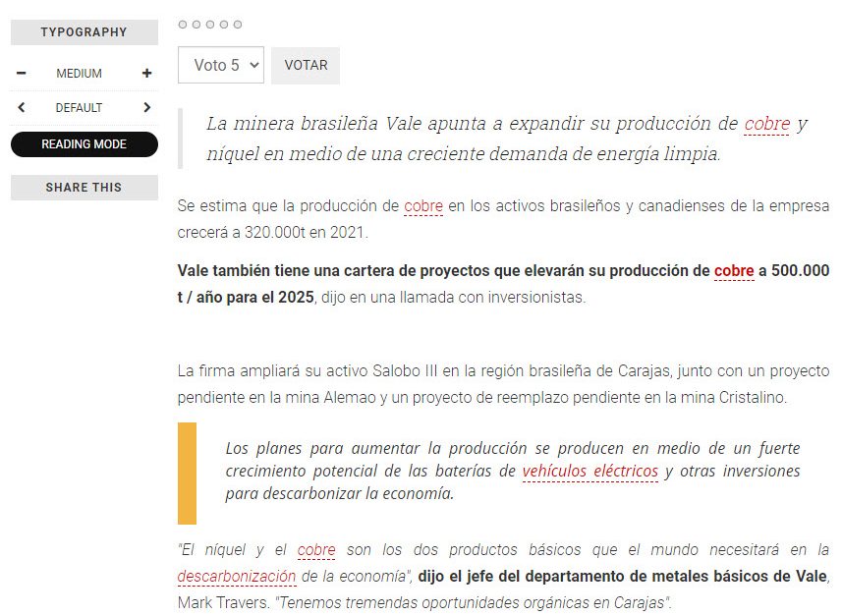Select the first rating circle
Screen dimensions: 842x616
pyautogui.click(x=183, y=25)
